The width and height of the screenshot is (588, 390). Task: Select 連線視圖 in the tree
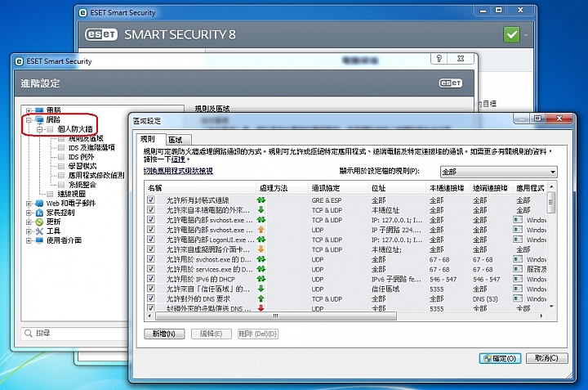[71, 194]
